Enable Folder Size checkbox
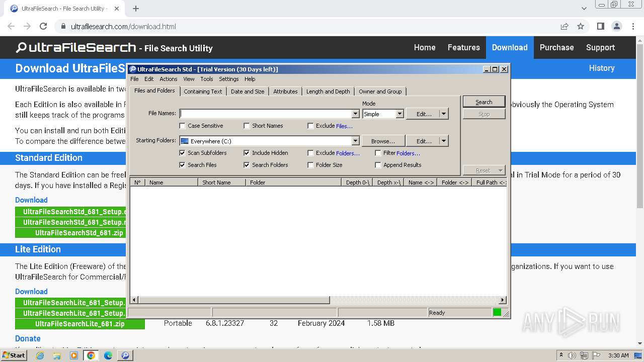This screenshot has width=644, height=362. click(310, 165)
